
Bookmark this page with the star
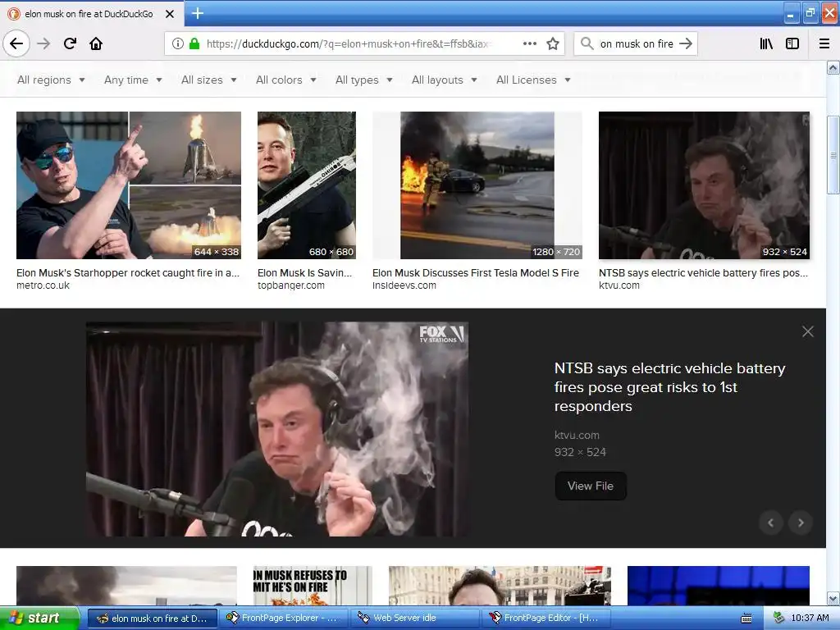pyautogui.click(x=553, y=44)
